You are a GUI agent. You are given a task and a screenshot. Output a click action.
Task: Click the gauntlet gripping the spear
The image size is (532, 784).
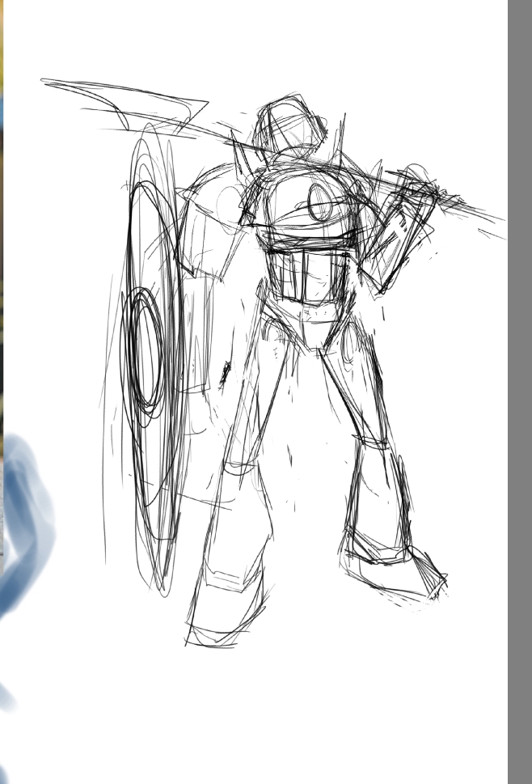click(x=403, y=218)
